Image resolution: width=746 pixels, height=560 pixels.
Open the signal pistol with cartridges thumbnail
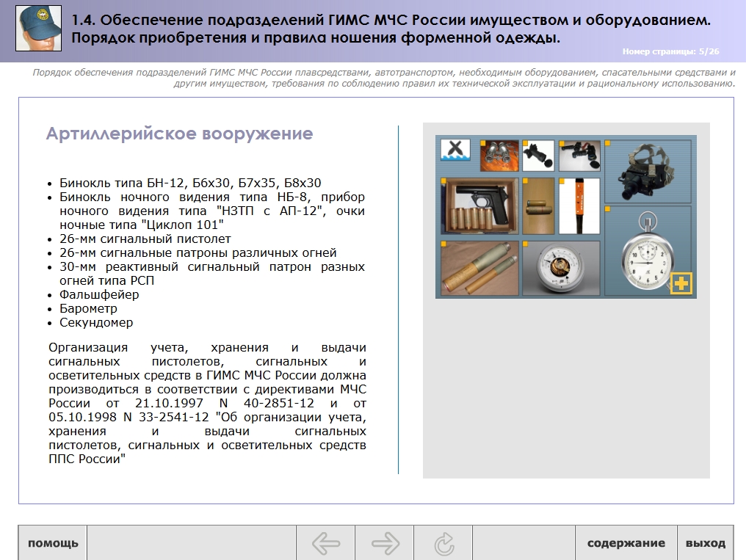point(479,206)
